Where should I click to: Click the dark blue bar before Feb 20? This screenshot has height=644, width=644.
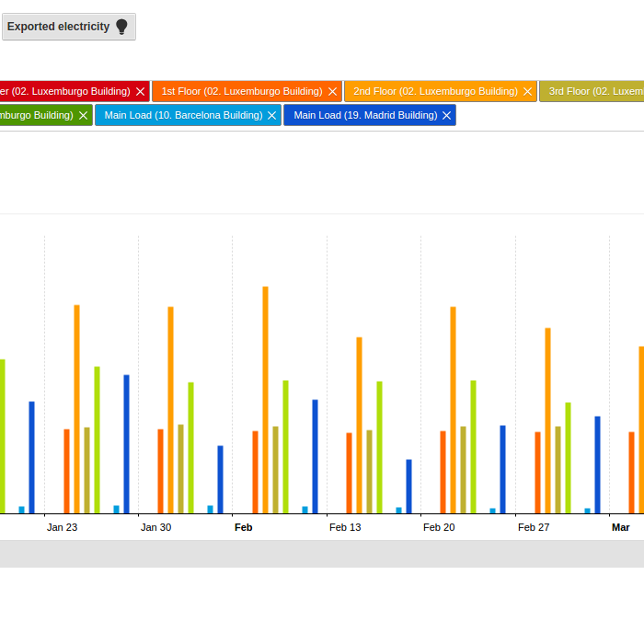(408, 487)
